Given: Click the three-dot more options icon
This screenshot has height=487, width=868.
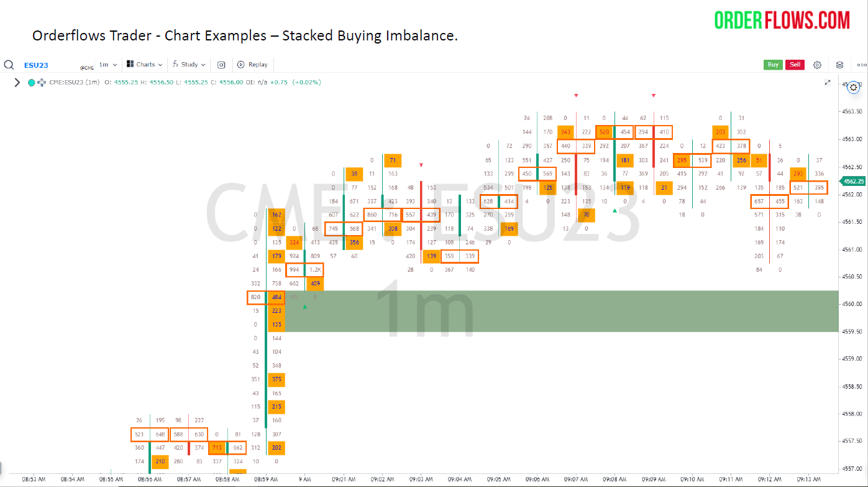Looking at the screenshot, I should [861, 65].
